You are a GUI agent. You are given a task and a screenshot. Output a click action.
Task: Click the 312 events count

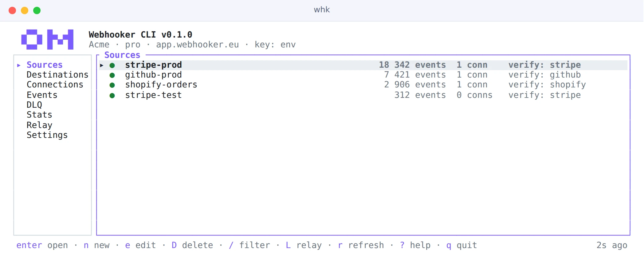420,95
